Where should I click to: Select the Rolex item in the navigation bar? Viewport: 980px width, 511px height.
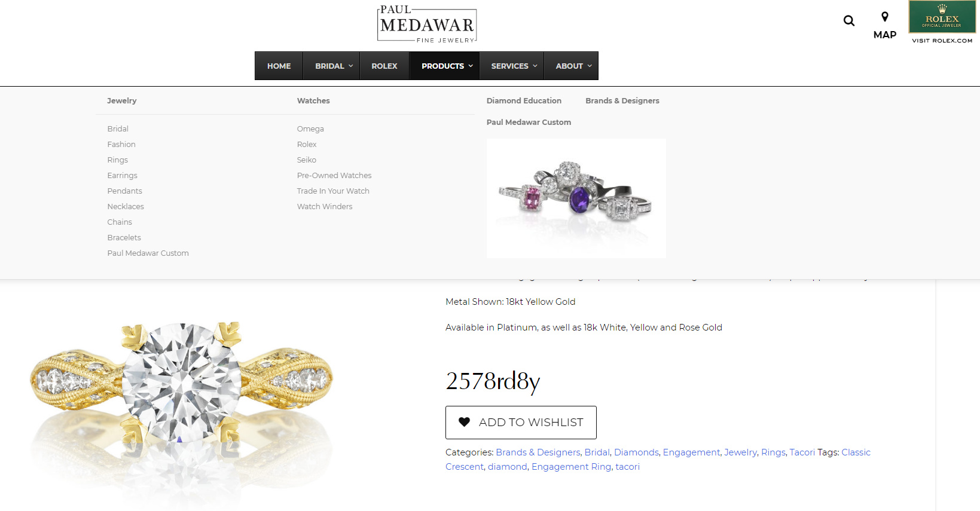[x=384, y=66]
